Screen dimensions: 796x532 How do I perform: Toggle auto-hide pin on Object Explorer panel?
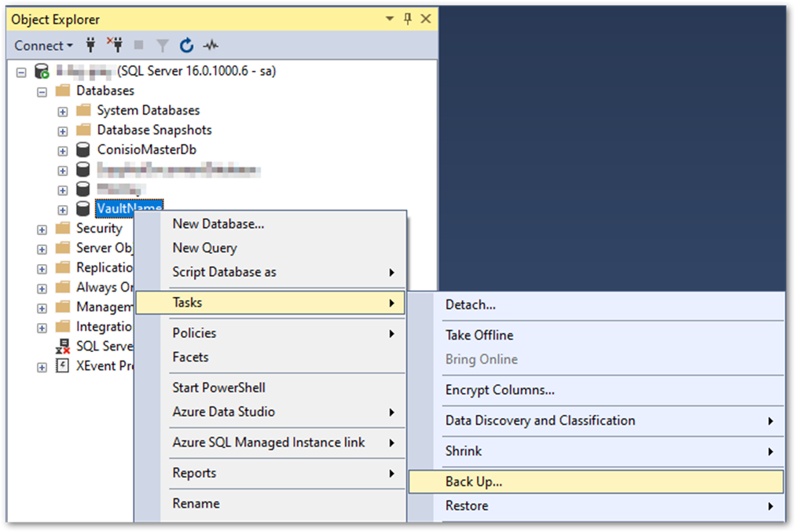click(407, 19)
